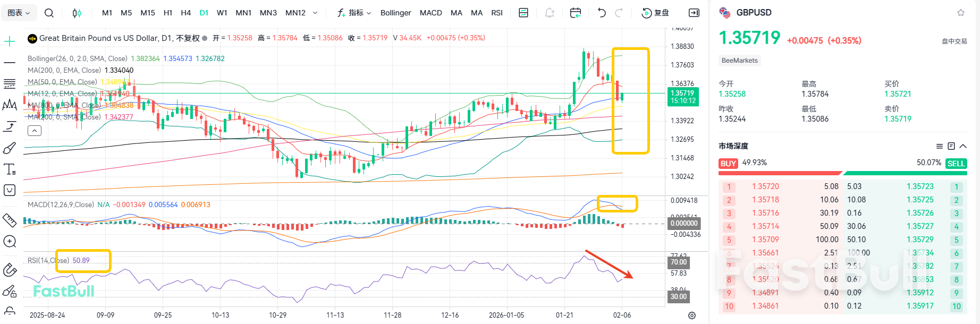Toggle the magnet snap mode
Screen dimensions: 980x324
[10, 270]
